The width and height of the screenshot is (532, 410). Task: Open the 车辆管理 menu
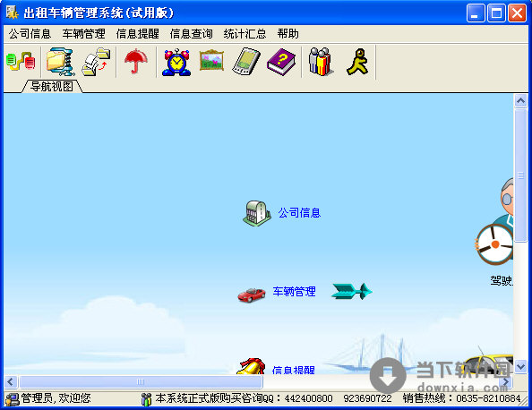(x=83, y=34)
